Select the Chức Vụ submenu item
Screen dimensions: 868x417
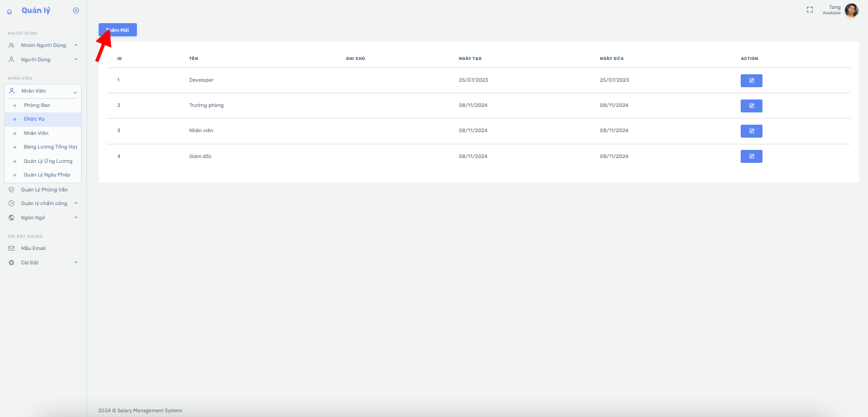34,119
